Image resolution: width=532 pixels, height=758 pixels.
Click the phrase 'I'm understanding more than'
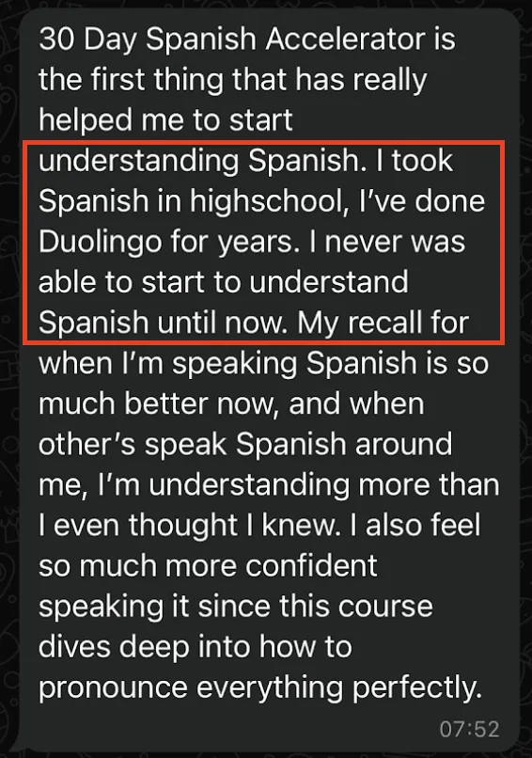299,485
